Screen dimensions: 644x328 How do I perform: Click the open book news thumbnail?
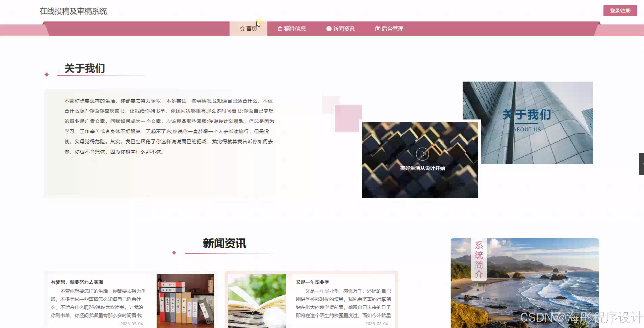pyautogui.click(x=257, y=301)
